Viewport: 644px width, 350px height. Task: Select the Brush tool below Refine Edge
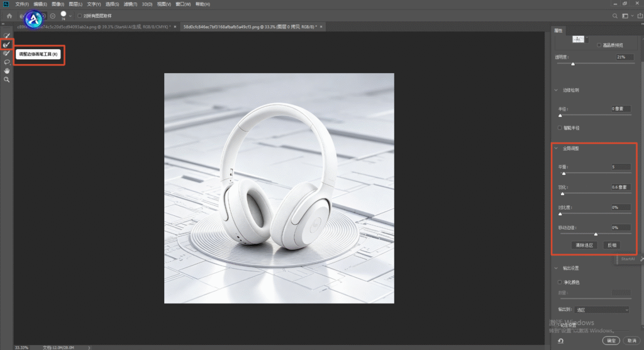[6, 53]
